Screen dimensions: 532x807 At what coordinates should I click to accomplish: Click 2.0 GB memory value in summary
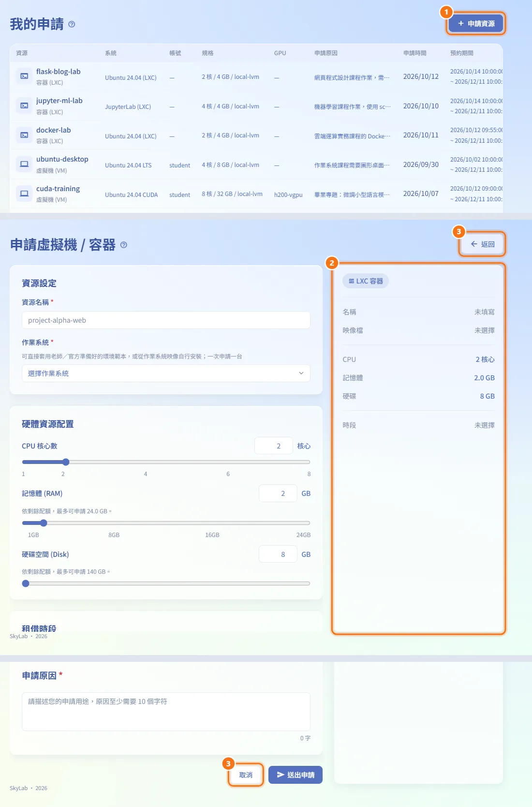[484, 378]
